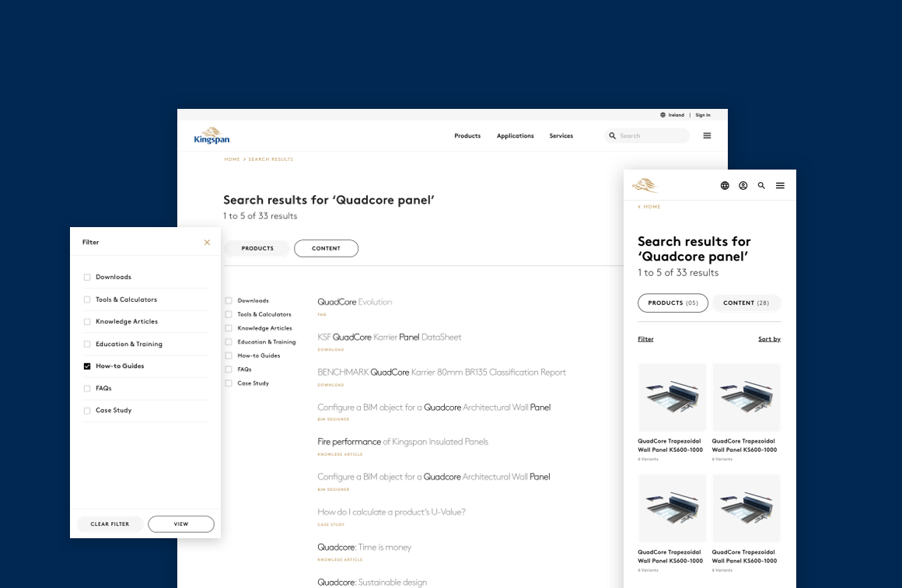The image size is (902, 588).
Task: Open the mobile Filter link
Action: click(x=645, y=339)
